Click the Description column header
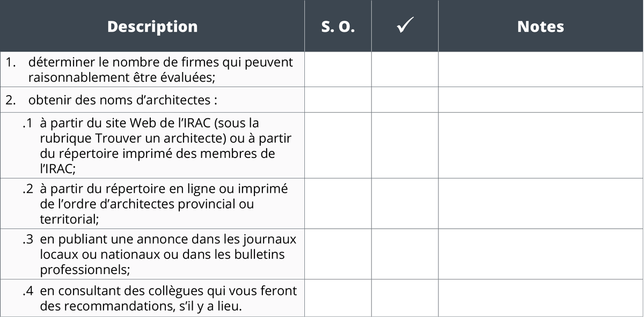The image size is (644, 317). coord(152,26)
